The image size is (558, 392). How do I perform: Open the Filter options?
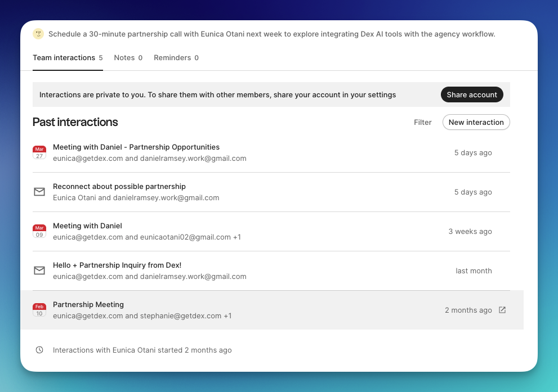(423, 122)
